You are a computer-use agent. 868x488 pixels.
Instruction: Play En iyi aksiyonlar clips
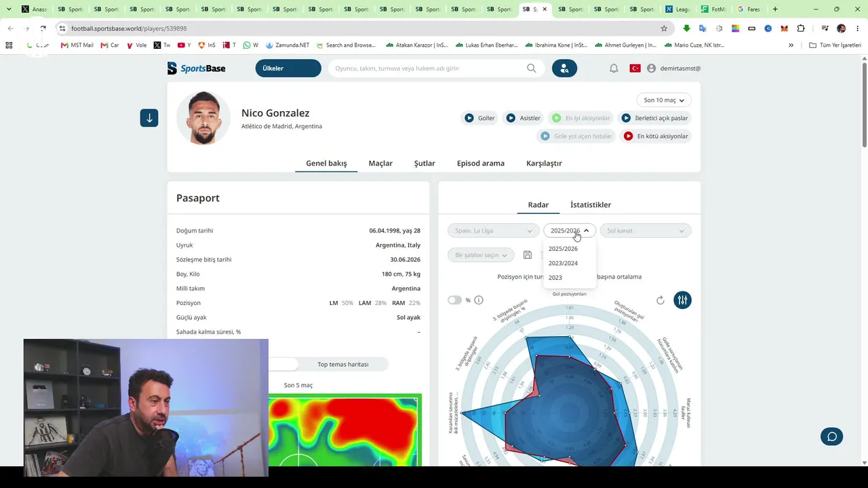[x=580, y=118]
